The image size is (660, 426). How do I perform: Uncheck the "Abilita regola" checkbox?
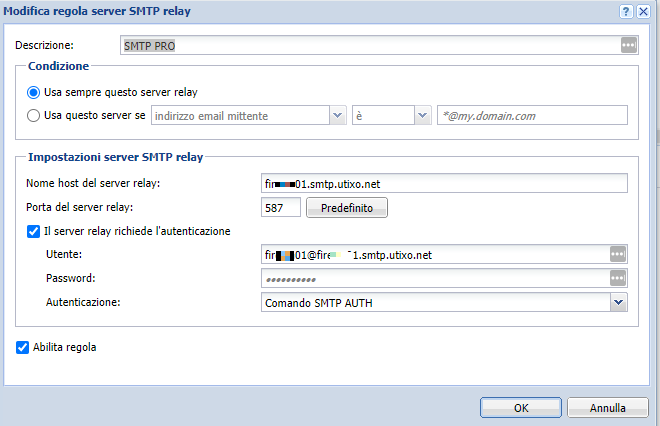[23, 348]
